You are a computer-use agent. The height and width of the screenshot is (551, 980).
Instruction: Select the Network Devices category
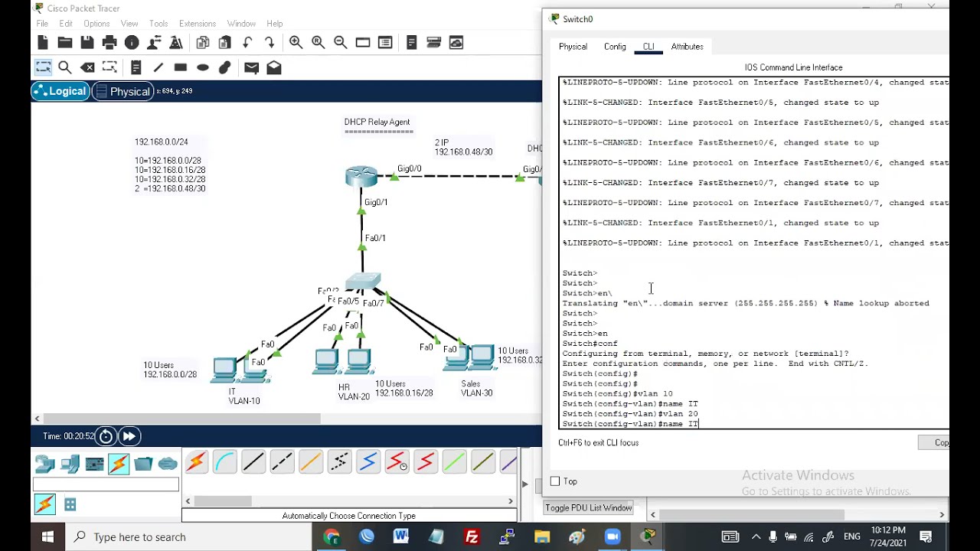(x=45, y=463)
